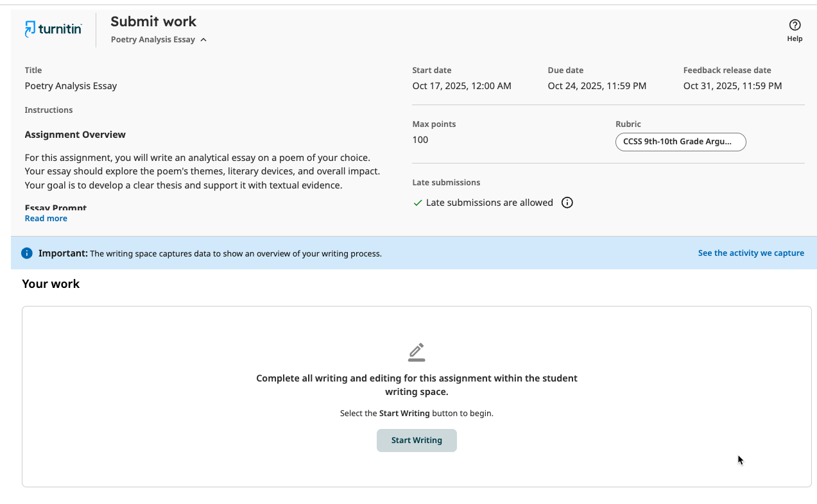This screenshot has width=817, height=504.
Task: Click the question mark above Help
Action: (x=794, y=24)
